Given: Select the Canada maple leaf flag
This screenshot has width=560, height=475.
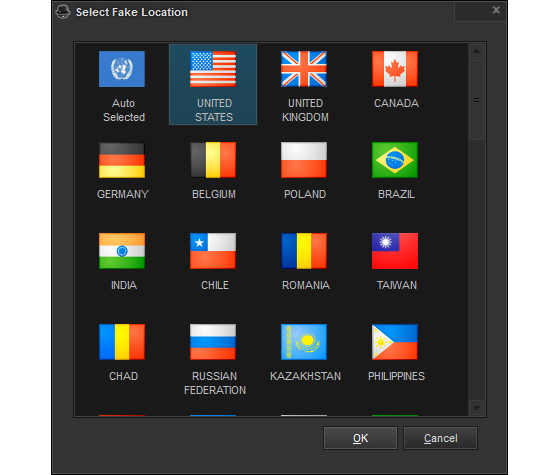Looking at the screenshot, I should point(395,69).
